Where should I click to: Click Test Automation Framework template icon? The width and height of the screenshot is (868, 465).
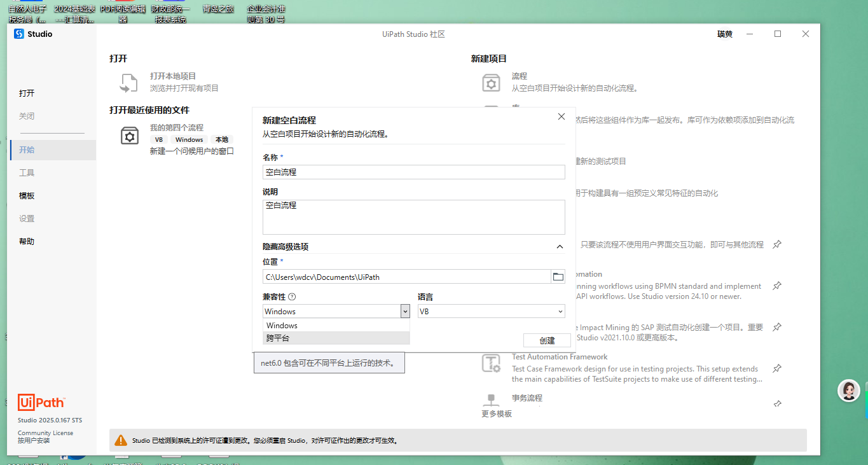pos(491,363)
